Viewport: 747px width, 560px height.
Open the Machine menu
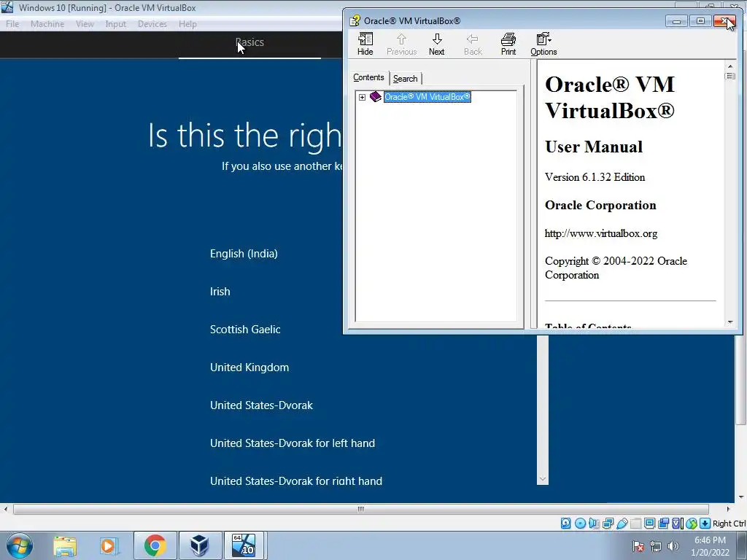click(x=47, y=24)
